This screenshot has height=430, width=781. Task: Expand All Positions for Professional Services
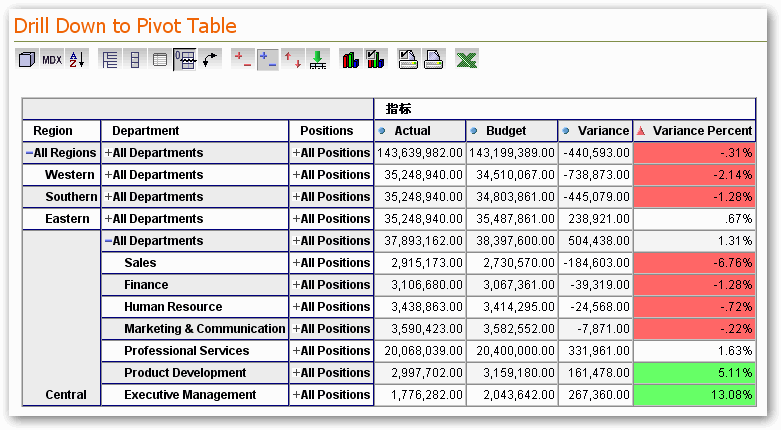click(x=296, y=350)
